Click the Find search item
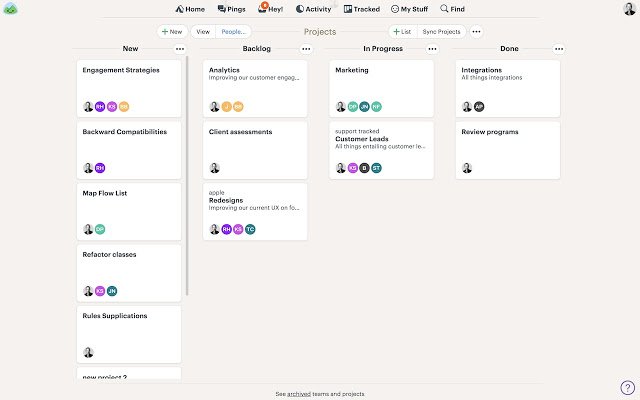 (452, 9)
